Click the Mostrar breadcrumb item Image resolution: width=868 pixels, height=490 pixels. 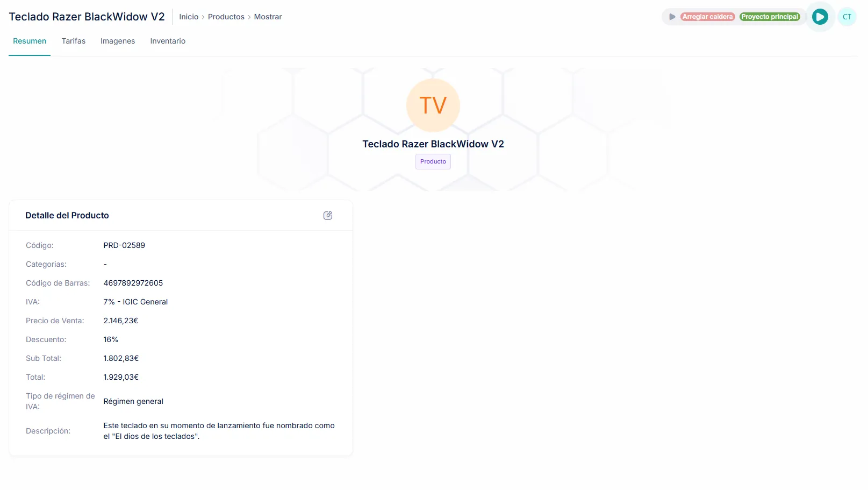[x=268, y=17]
